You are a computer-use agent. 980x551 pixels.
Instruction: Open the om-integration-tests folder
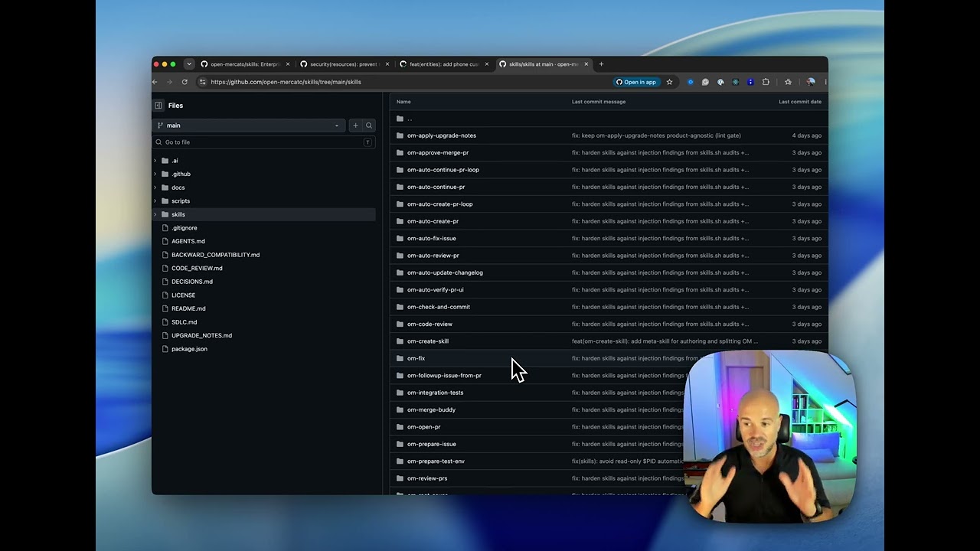point(435,393)
